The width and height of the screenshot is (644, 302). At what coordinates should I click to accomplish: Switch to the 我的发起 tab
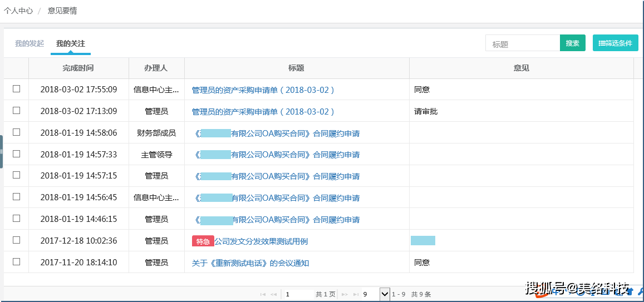[30, 43]
